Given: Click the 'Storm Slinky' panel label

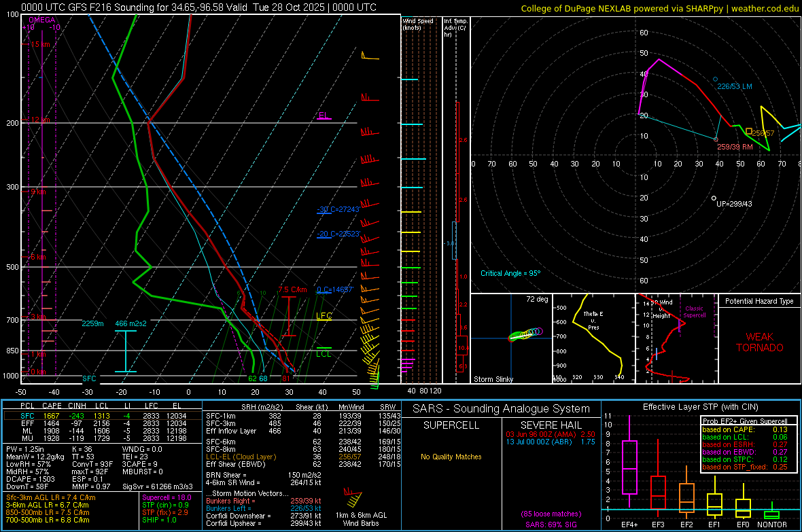Looking at the screenshot, I should click(493, 379).
